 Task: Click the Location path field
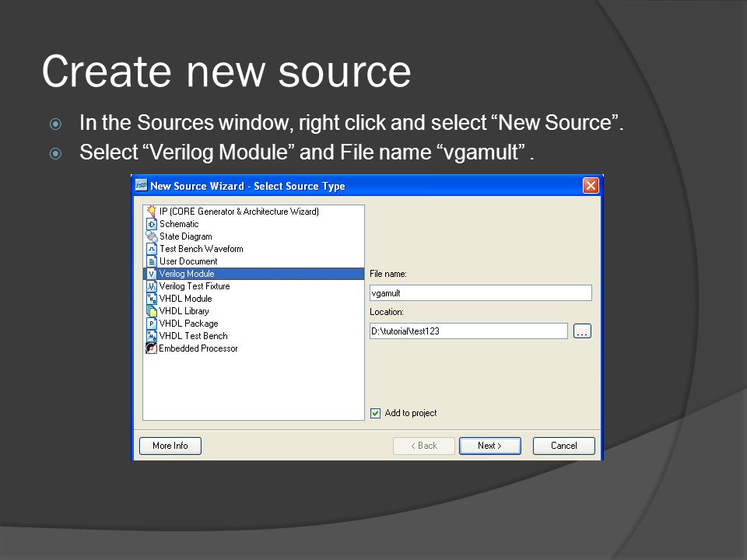[x=468, y=331]
